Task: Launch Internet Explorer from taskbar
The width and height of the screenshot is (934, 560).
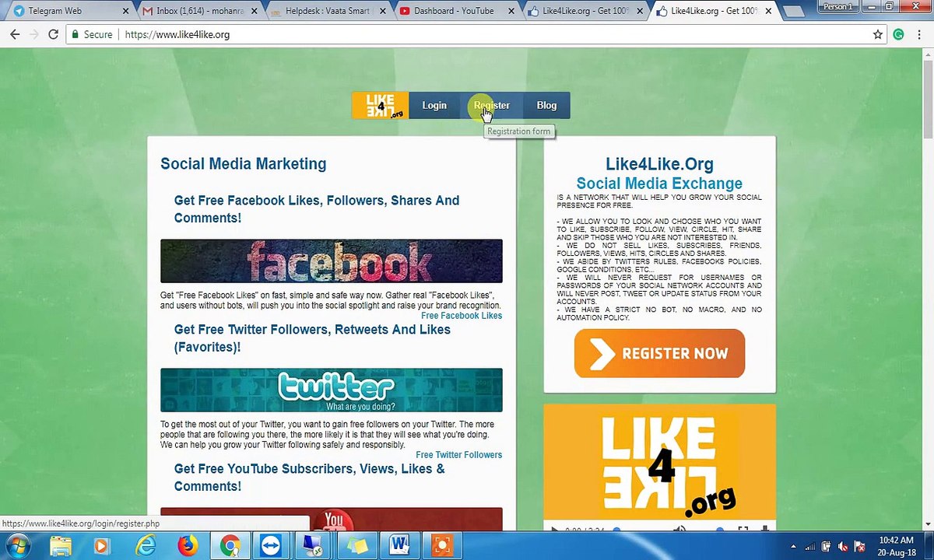Action: [x=146, y=546]
